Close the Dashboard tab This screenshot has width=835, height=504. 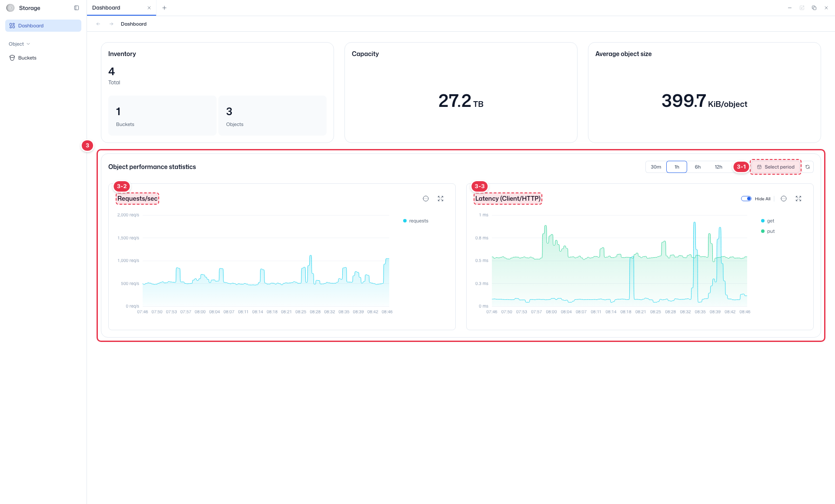point(149,8)
